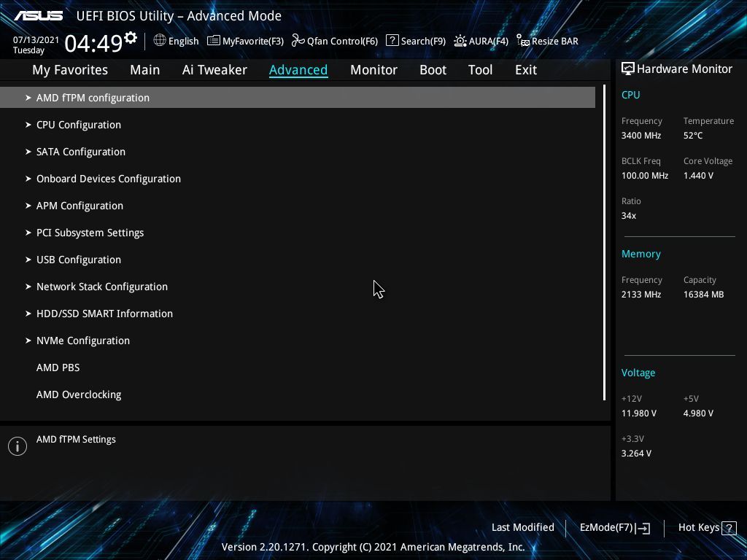Expand NVMe Configuration entry
Image resolution: width=747 pixels, height=560 pixels.
click(298, 341)
